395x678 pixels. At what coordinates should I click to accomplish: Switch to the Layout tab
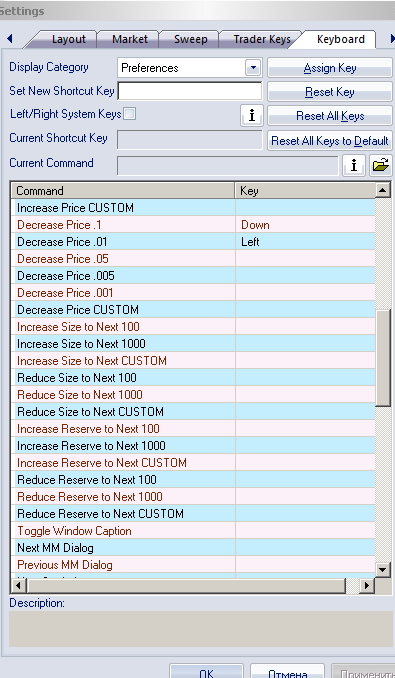(x=69, y=39)
